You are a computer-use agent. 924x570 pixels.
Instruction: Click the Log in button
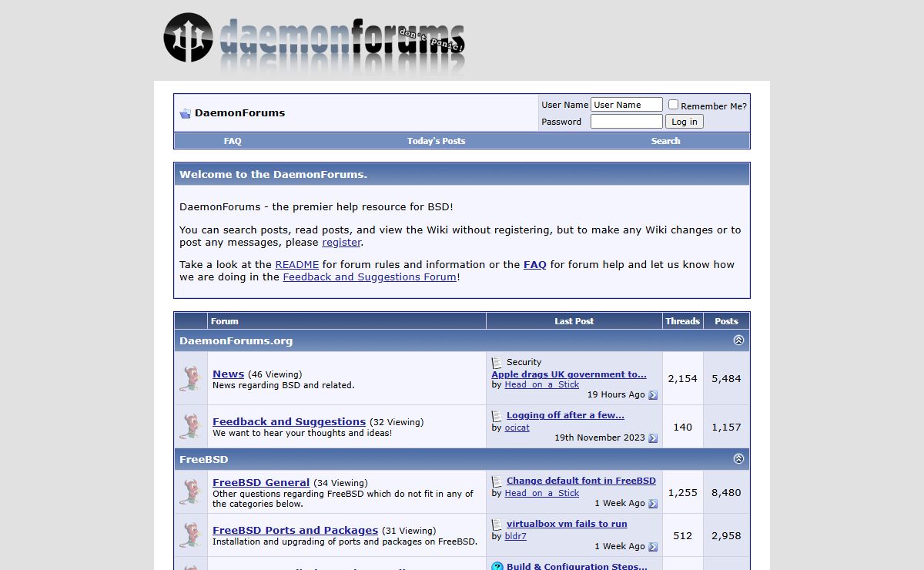click(x=684, y=122)
